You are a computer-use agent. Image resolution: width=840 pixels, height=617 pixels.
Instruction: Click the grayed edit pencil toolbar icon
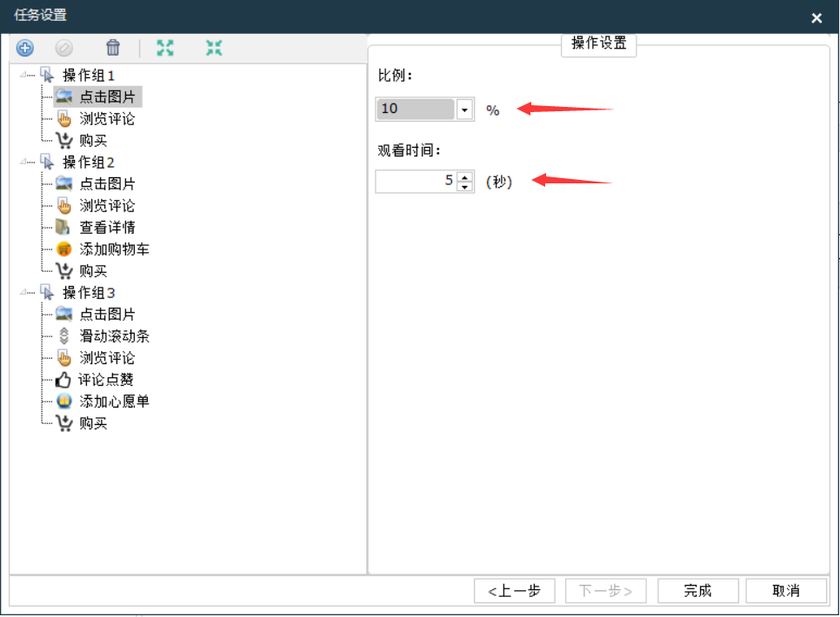63,48
